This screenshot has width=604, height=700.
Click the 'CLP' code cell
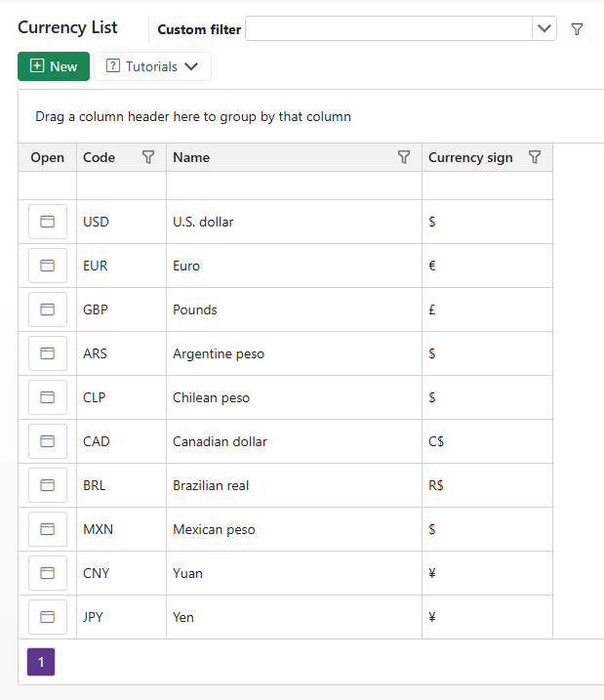(121, 397)
